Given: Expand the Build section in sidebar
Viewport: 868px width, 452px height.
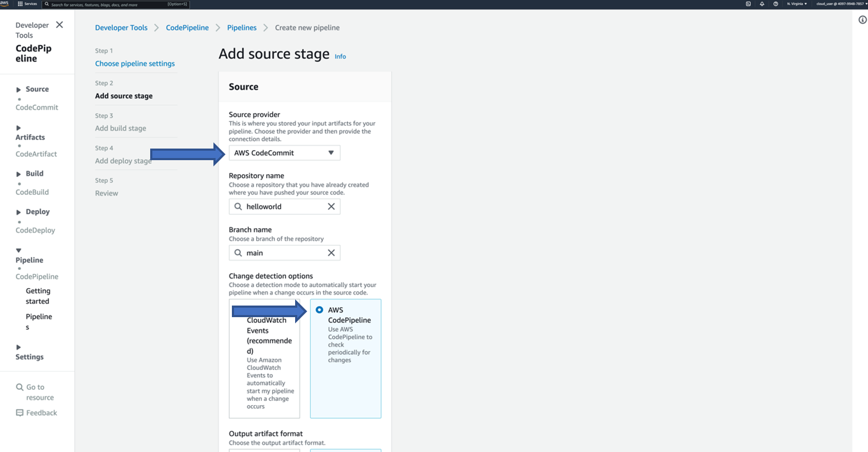Looking at the screenshot, I should pyautogui.click(x=19, y=174).
